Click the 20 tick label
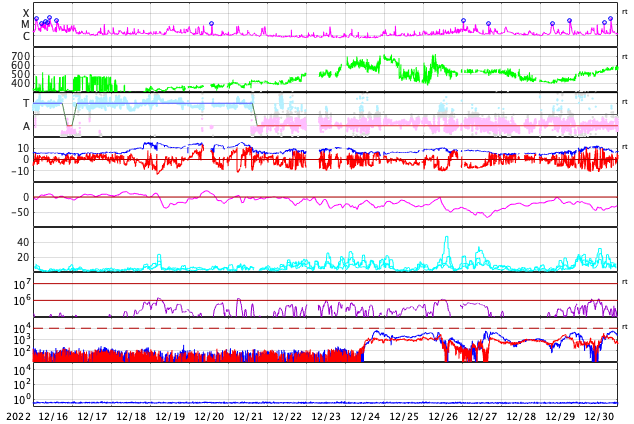This screenshot has height=424, width=634. 23,257
